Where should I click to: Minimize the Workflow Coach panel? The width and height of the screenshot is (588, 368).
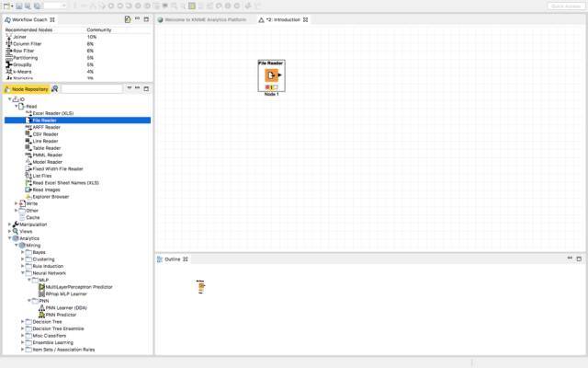(137, 18)
